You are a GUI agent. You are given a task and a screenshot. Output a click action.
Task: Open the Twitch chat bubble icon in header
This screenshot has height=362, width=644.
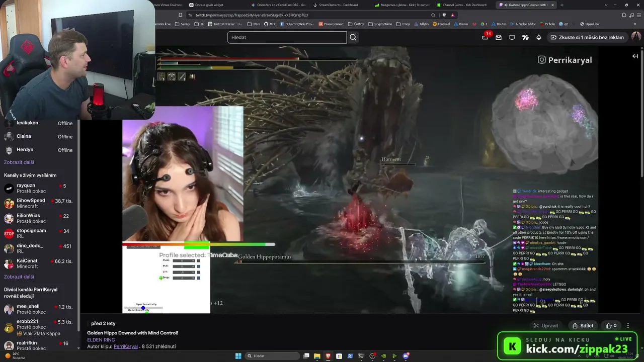[512, 37]
